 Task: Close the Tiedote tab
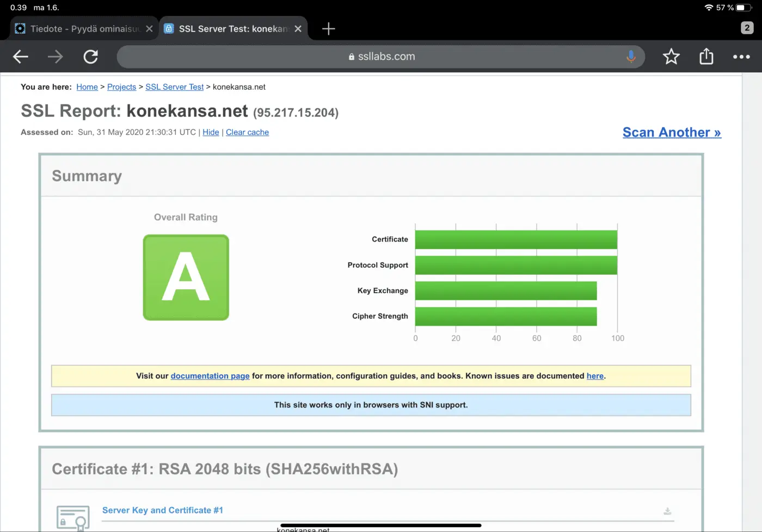149,29
